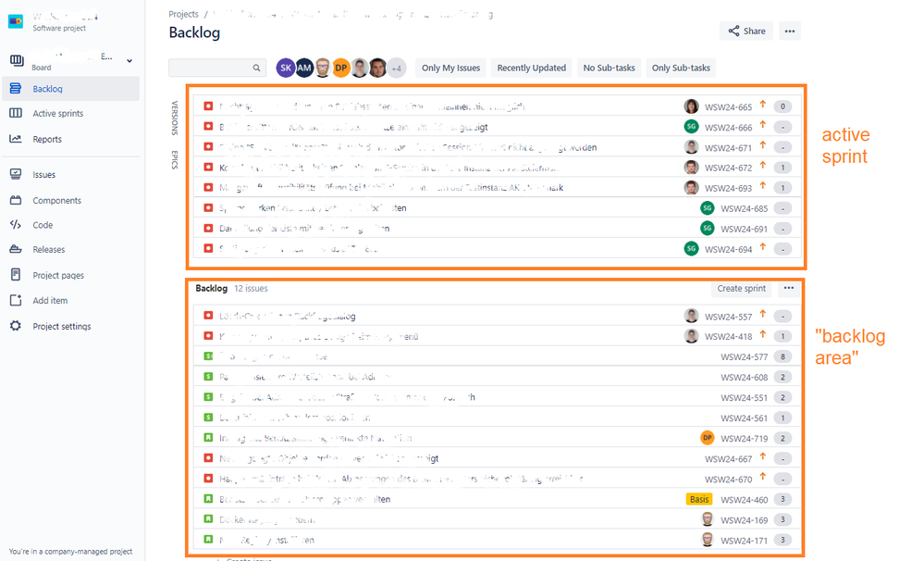The image size is (924, 561).
Task: Filter by AM assignee avatar
Action: [304, 68]
